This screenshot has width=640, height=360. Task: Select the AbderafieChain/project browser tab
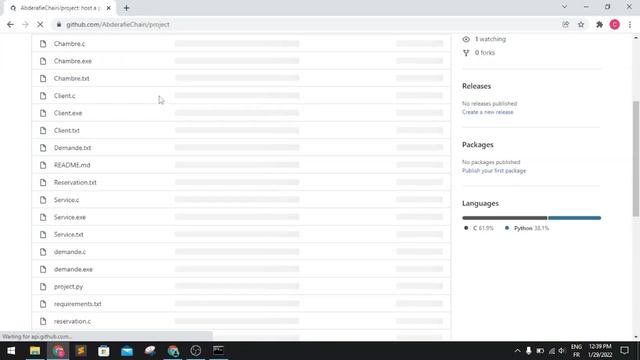(61, 8)
